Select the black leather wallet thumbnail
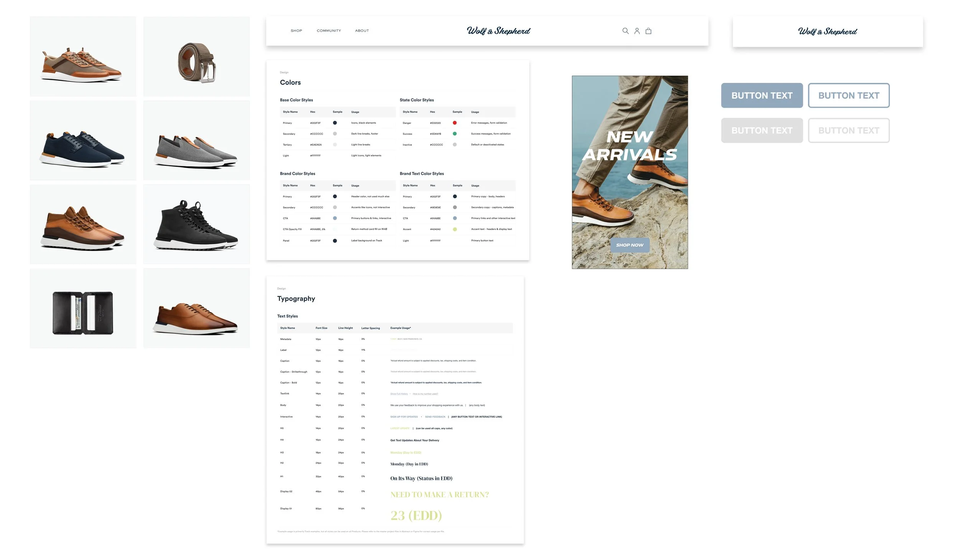 click(83, 308)
